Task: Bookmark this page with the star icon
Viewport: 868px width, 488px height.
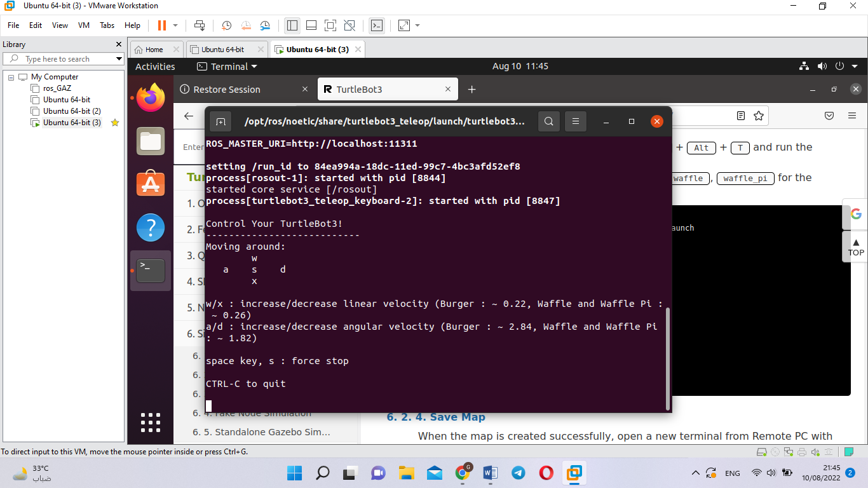Action: click(x=758, y=116)
